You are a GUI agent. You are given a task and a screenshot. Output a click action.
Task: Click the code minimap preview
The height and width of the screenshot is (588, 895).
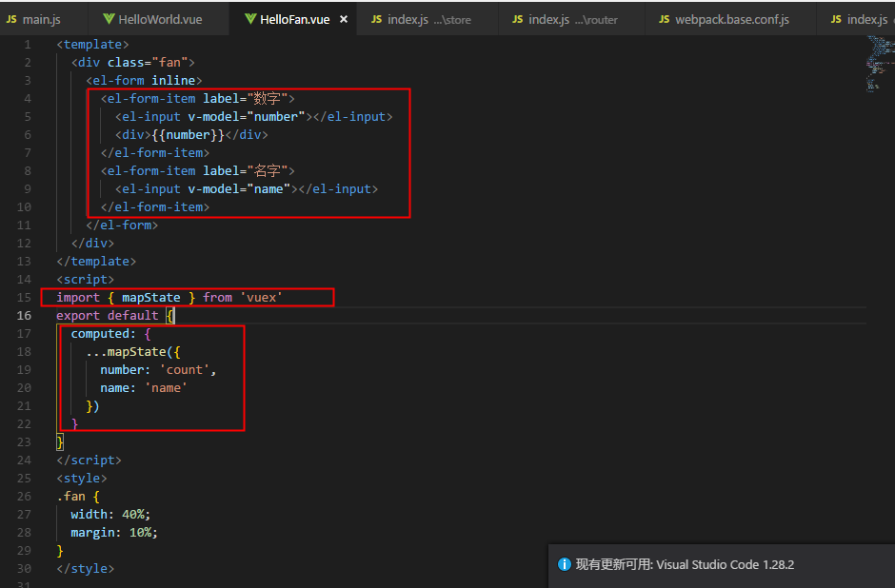[x=880, y=64]
